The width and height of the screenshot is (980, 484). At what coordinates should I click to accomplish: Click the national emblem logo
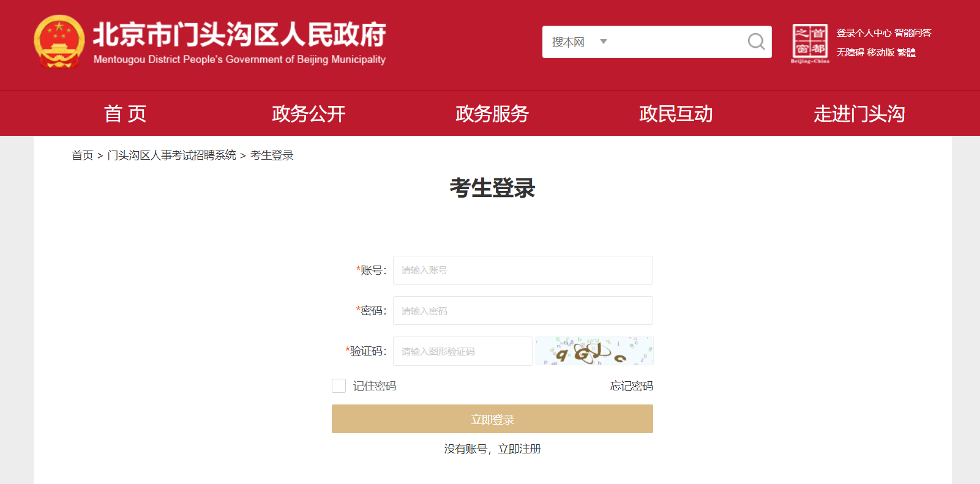pos(59,42)
